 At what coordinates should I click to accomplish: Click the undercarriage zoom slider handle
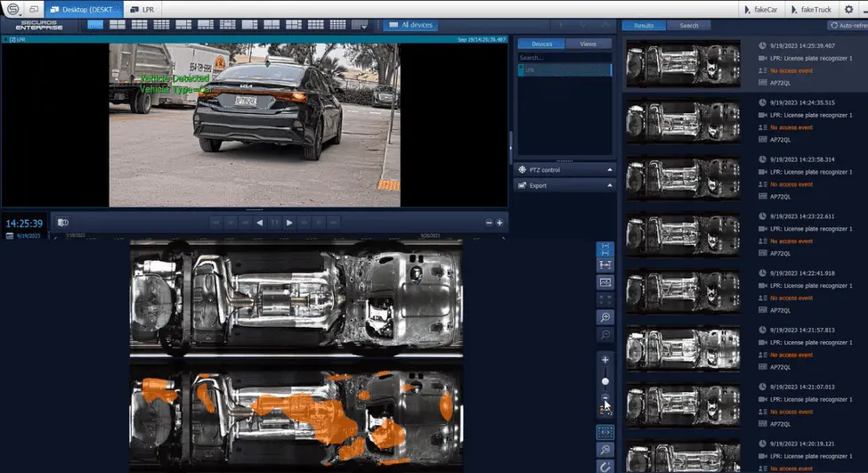[x=605, y=381]
